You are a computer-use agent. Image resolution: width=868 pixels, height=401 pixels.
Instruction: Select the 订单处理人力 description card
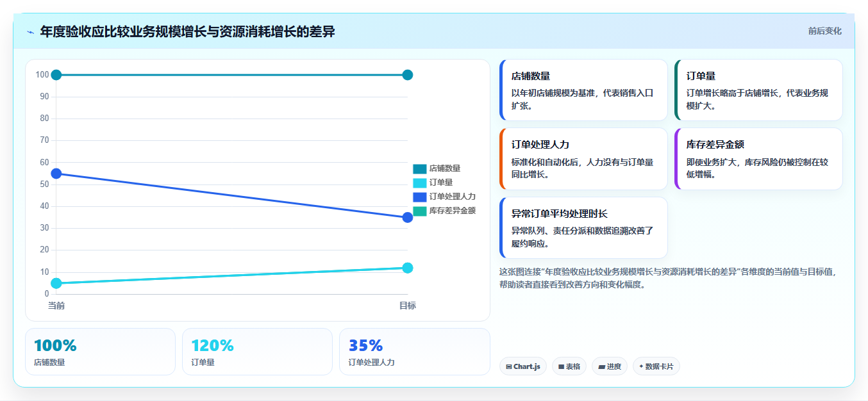pos(583,159)
